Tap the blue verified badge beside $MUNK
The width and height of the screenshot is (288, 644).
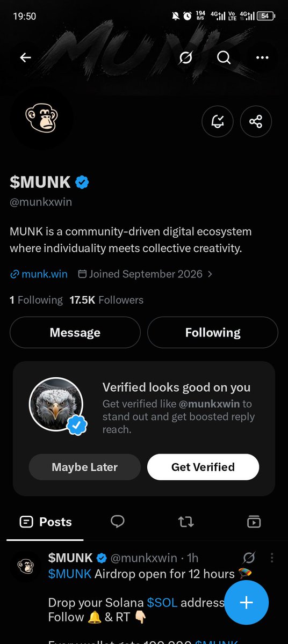[82, 182]
